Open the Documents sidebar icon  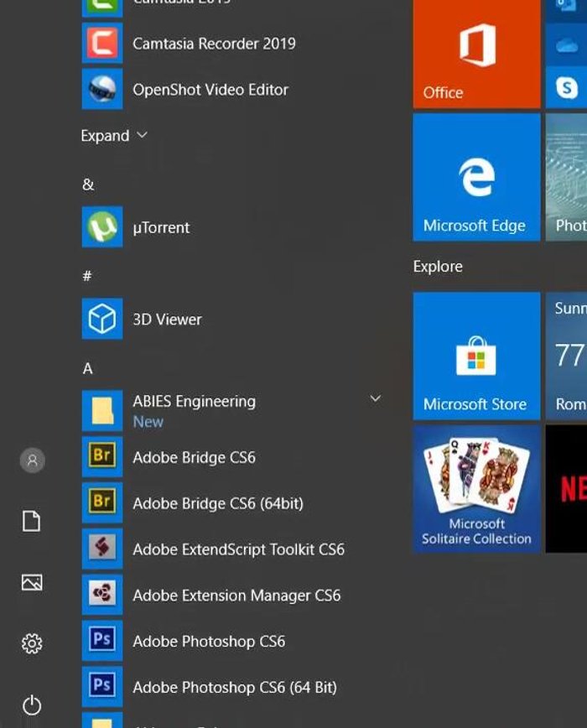click(x=32, y=522)
